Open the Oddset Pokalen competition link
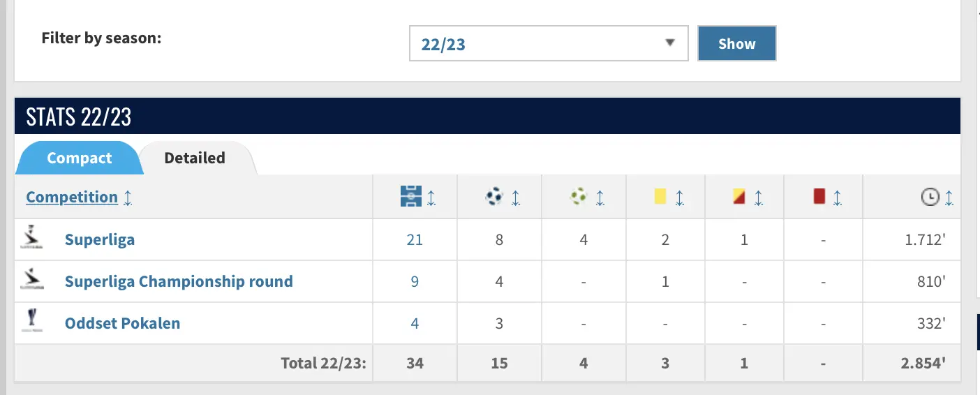 [x=122, y=323]
